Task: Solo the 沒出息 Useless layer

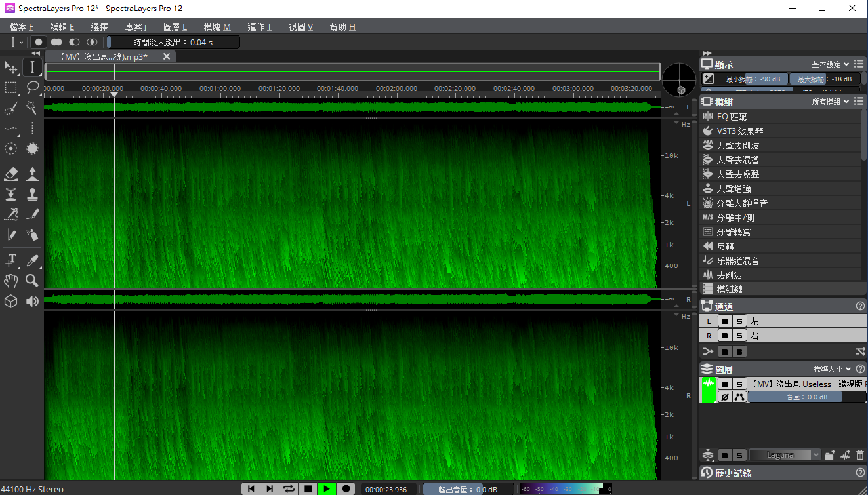Action: tap(739, 384)
